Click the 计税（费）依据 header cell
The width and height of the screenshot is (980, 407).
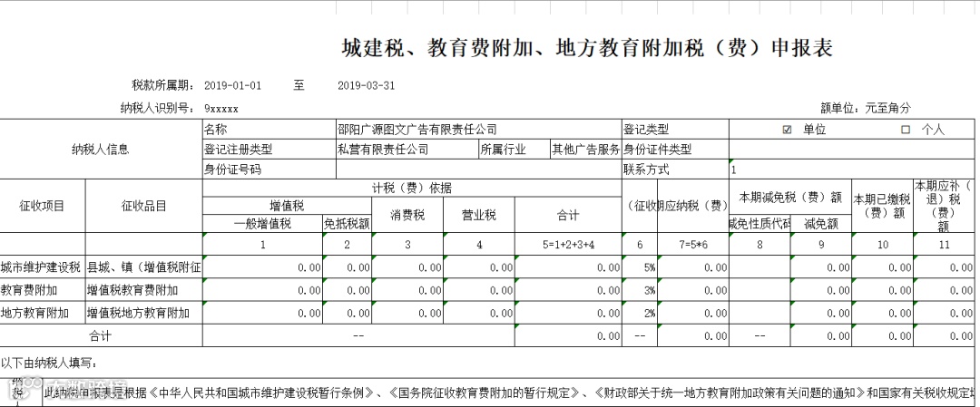[x=412, y=189]
